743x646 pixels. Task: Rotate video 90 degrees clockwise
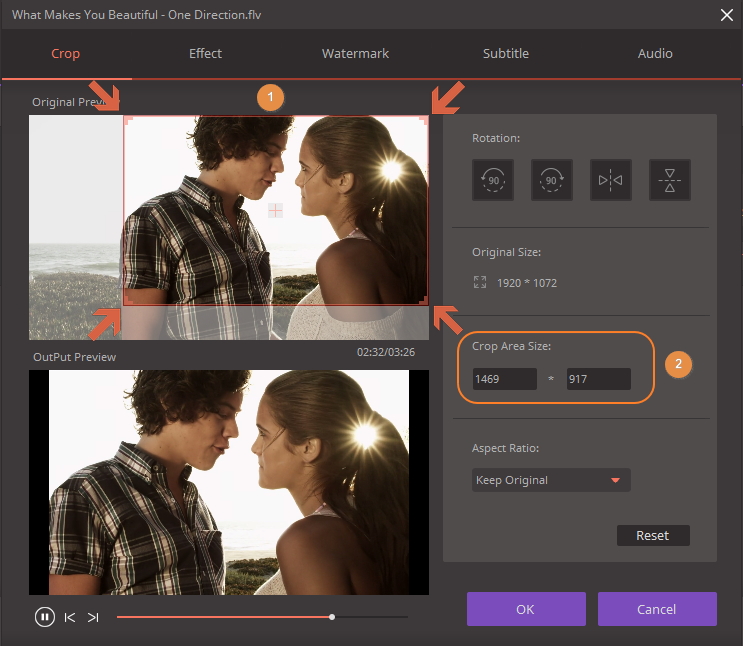point(552,180)
